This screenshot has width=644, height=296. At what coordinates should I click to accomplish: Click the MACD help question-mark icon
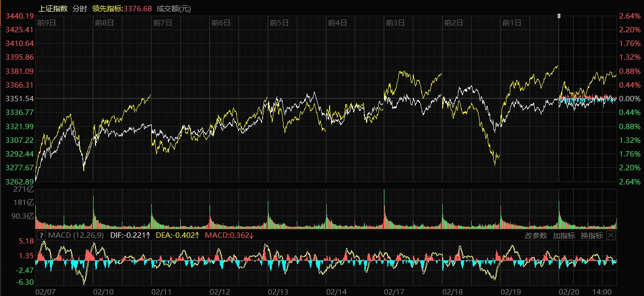pyautogui.click(x=41, y=235)
